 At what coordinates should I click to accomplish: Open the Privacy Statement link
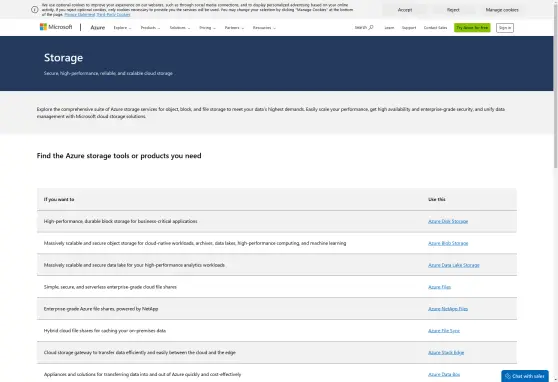(x=80, y=15)
